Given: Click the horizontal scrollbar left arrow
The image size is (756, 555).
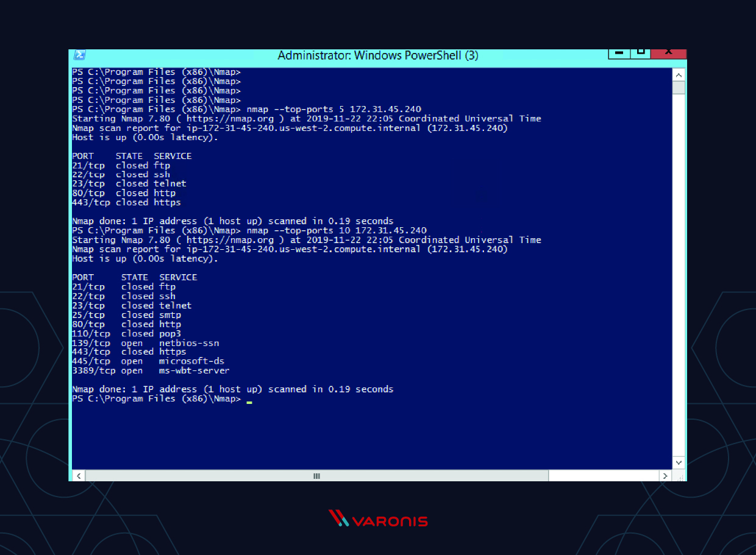Looking at the screenshot, I should point(79,476).
